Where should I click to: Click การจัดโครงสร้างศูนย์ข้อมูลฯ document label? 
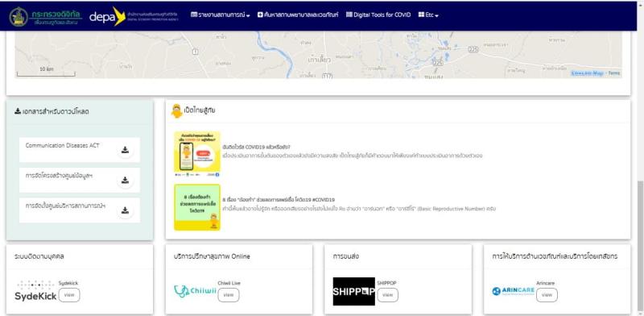click(x=59, y=176)
